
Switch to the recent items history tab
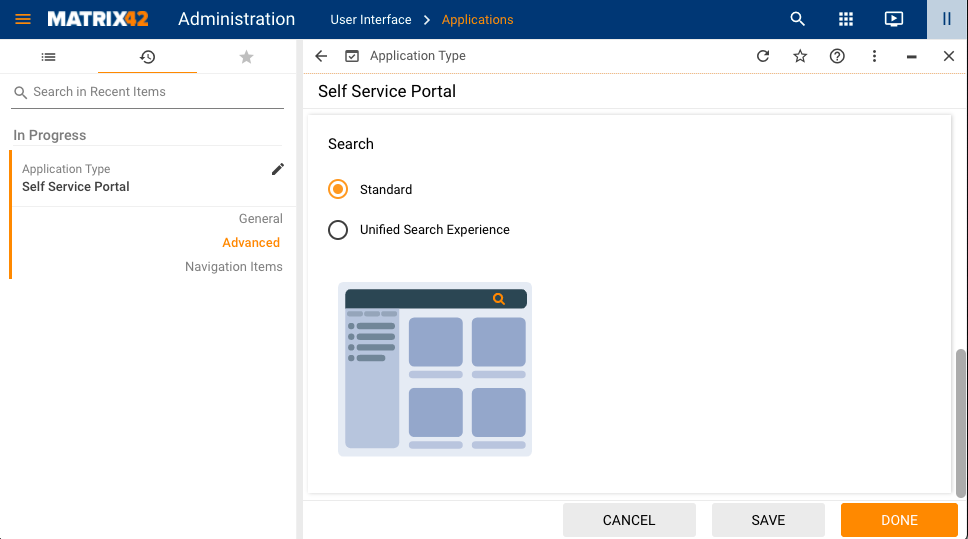[147, 57]
